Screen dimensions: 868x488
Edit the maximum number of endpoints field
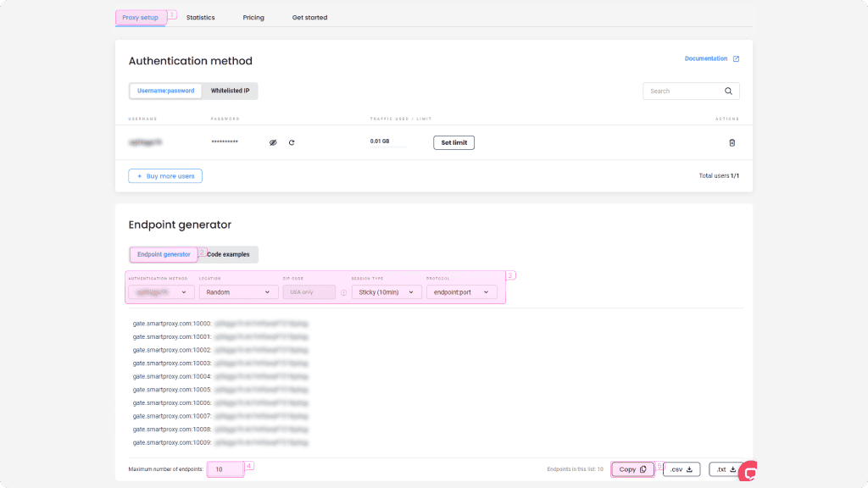click(225, 468)
